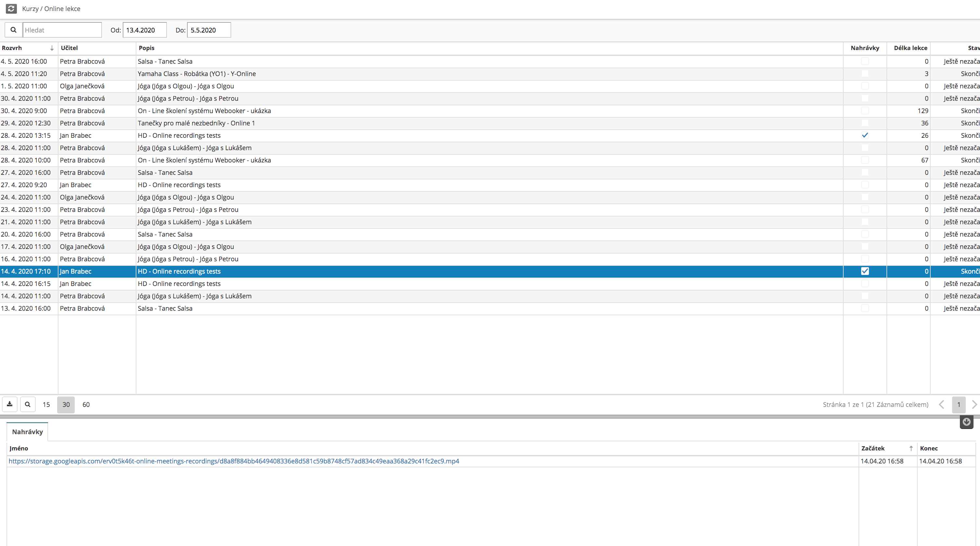This screenshot has height=546, width=980.
Task: Sort by the Učitel column header
Action: click(x=69, y=48)
